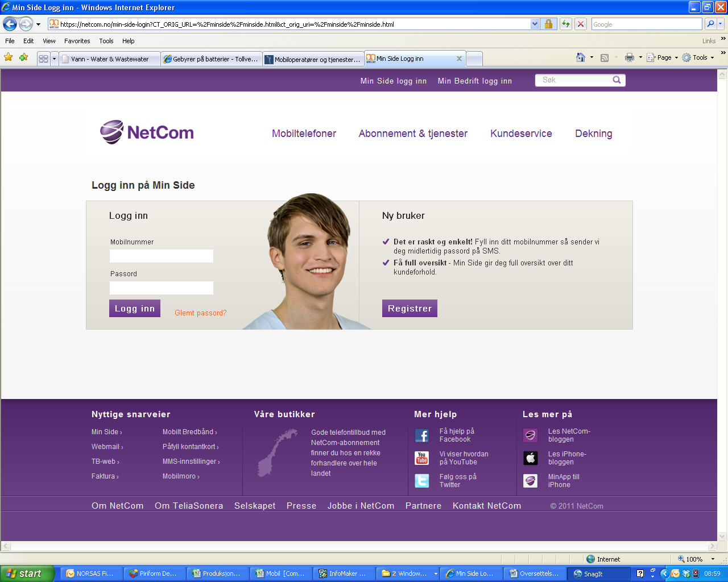Open the Dekning navigation link
Viewport: 728px width, 582px height.
coord(594,134)
